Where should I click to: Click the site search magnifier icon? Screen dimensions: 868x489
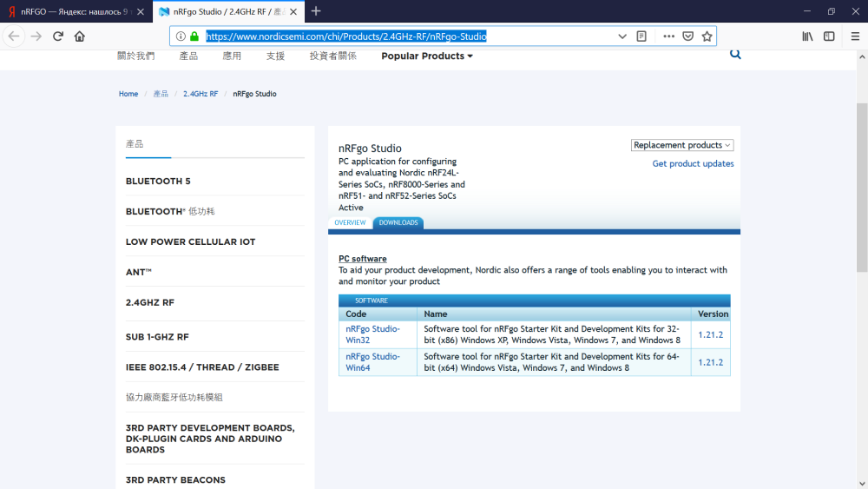(735, 55)
